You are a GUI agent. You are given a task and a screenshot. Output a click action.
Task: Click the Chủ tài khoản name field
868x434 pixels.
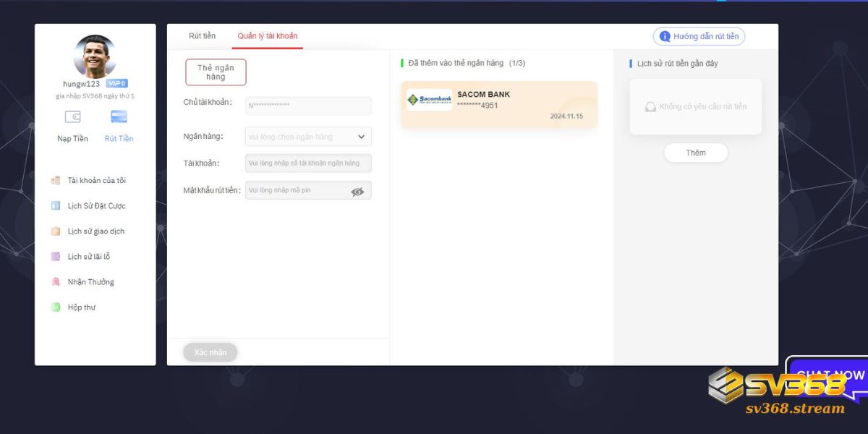tap(308, 106)
